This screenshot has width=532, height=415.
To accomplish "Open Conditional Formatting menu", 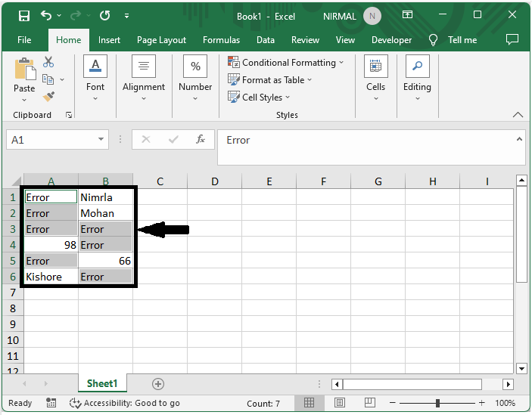I will pos(286,62).
